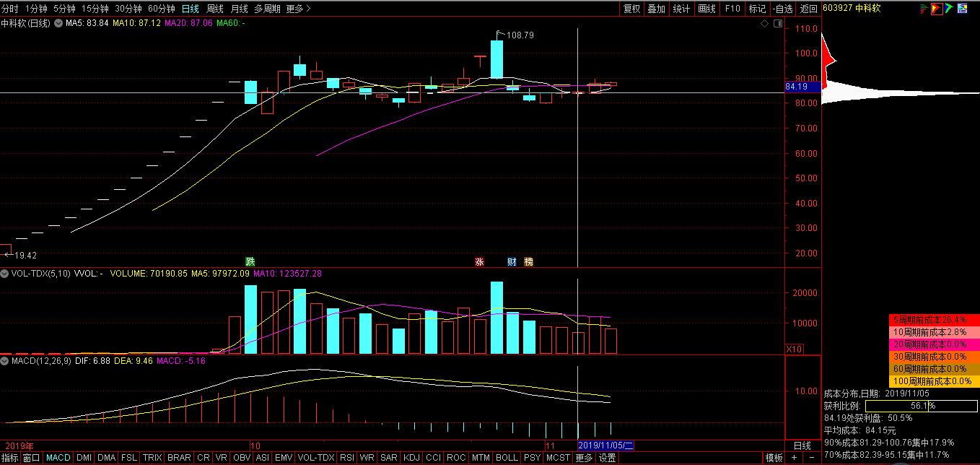Click the 100周期前成本 yellow swatch
The image size is (980, 465).
point(934,381)
